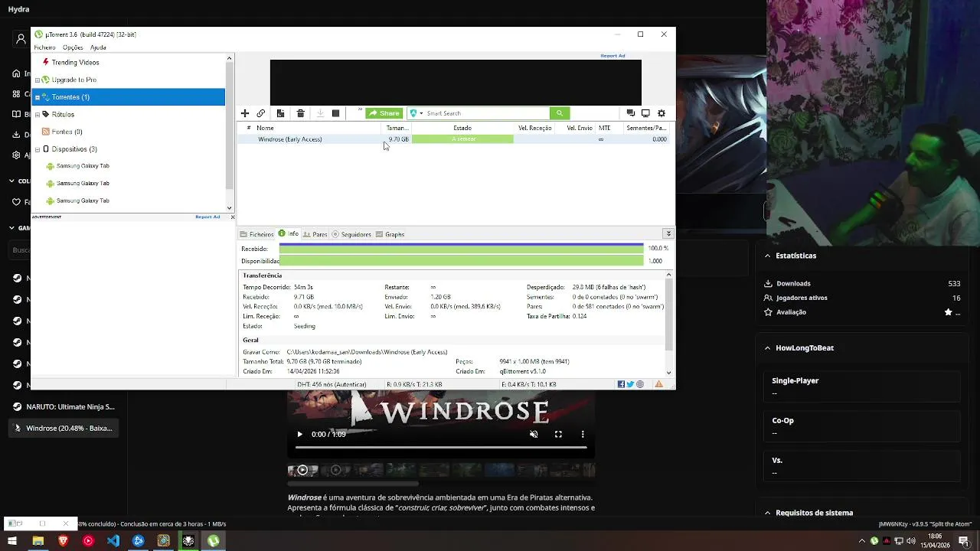Open the globe icon in the status bar
The height and width of the screenshot is (551, 980).
pyautogui.click(x=640, y=384)
